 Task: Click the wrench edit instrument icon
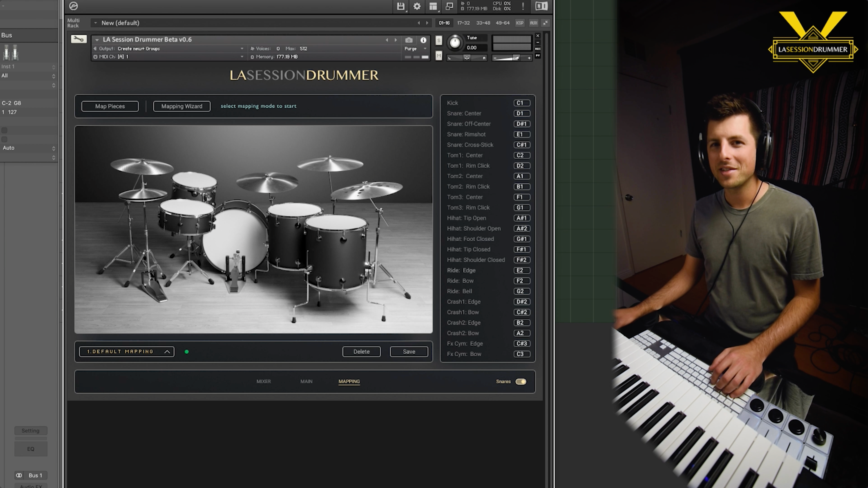click(79, 39)
